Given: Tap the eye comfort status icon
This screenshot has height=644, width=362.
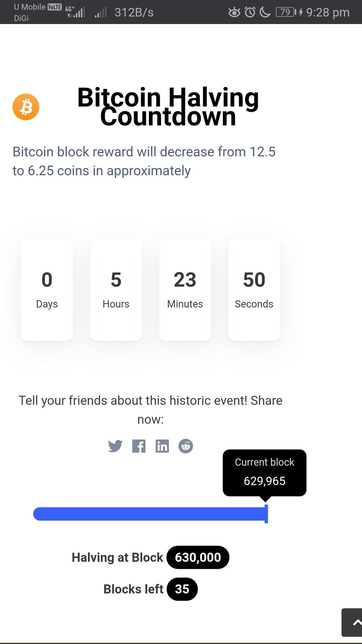Looking at the screenshot, I should 234,12.
